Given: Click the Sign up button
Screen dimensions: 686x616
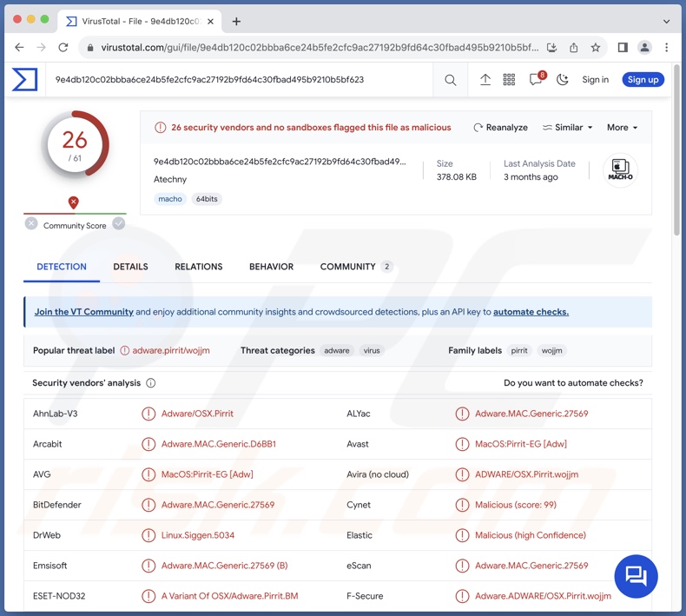Looking at the screenshot, I should pos(643,80).
